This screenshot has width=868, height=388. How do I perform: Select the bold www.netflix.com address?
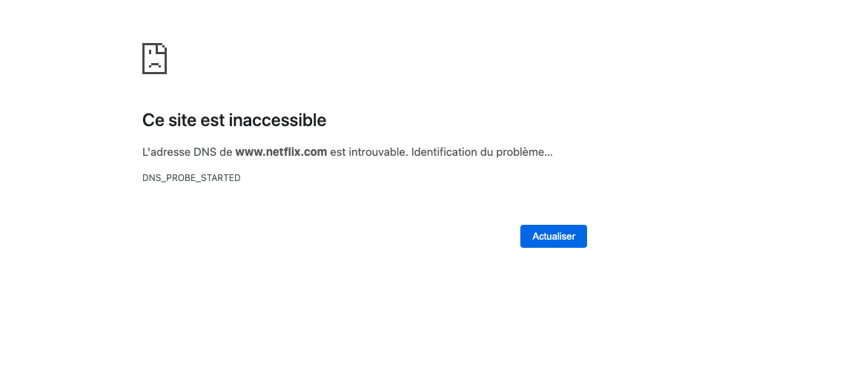[281, 152]
